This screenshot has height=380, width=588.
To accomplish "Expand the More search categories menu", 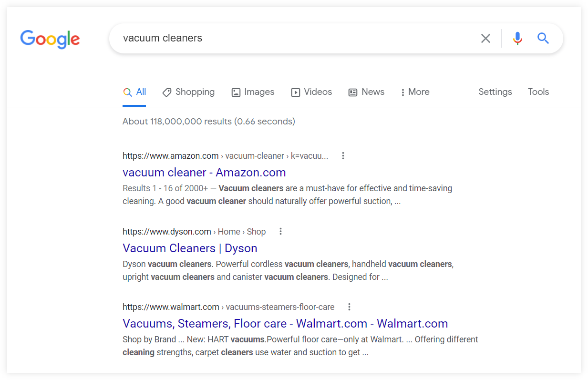I will coord(415,92).
